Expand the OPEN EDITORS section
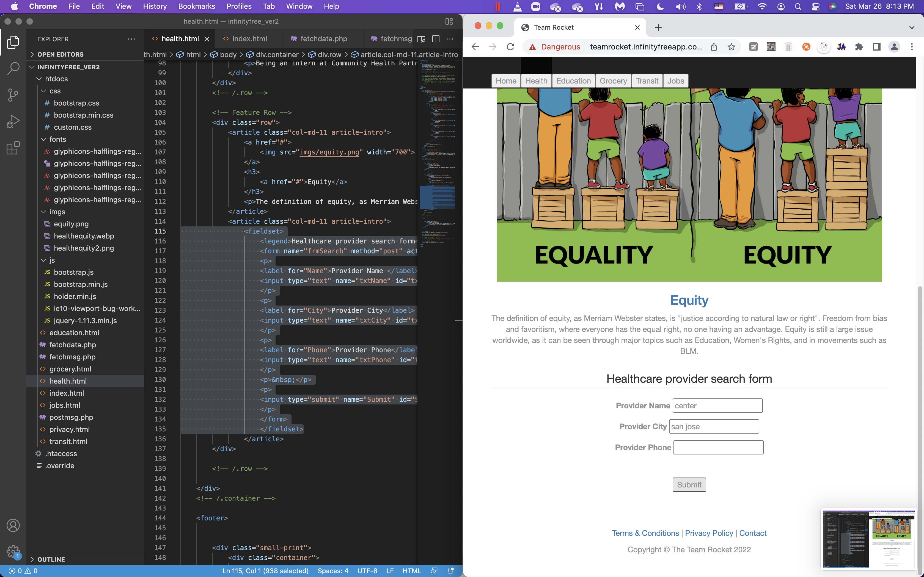The image size is (924, 577). 60,55
